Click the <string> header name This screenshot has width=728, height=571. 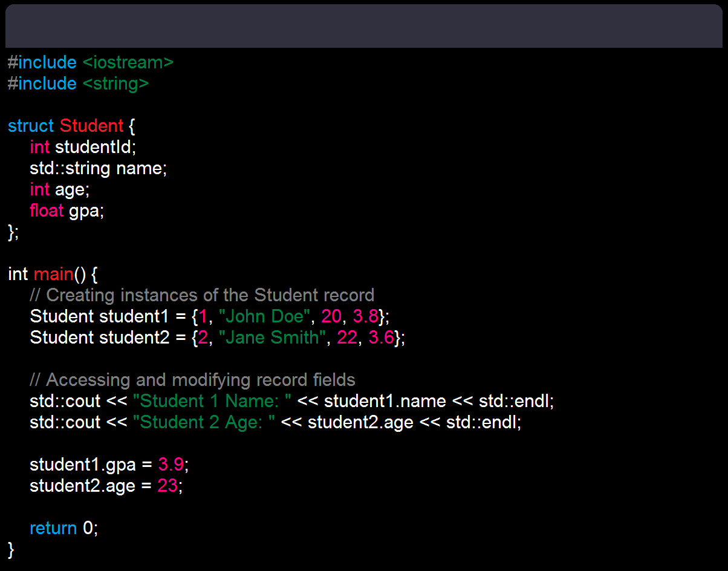(x=115, y=83)
